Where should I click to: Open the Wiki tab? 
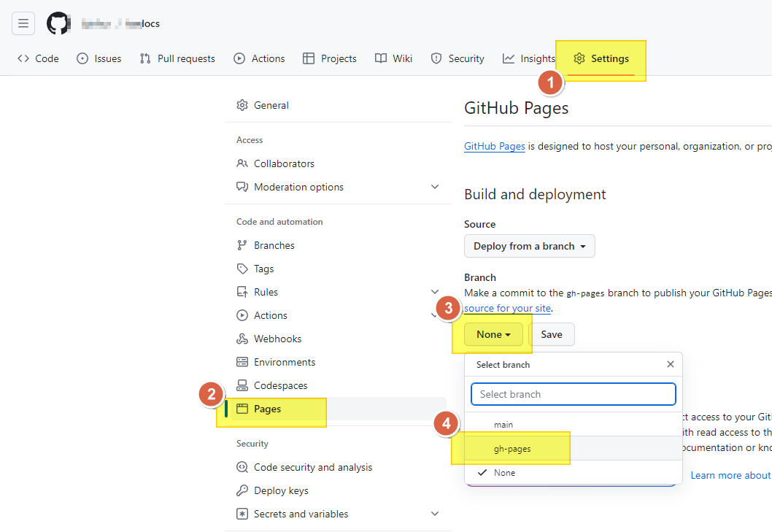point(393,58)
